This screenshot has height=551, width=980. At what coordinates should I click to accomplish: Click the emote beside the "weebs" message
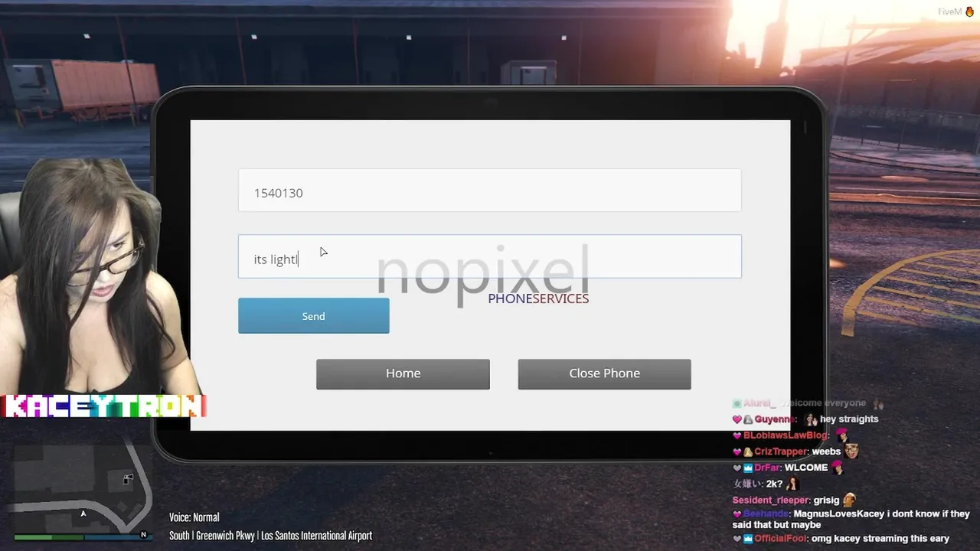click(x=851, y=452)
